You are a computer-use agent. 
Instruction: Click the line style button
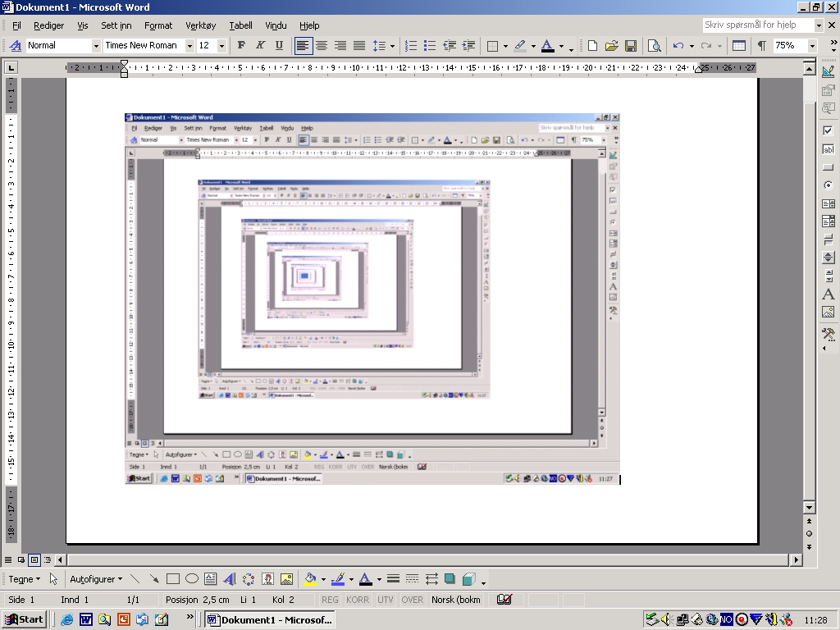(393, 579)
